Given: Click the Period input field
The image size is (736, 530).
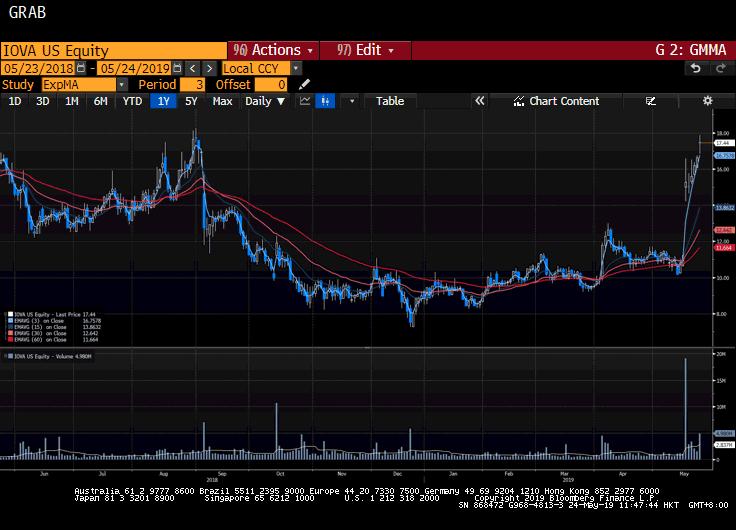Looking at the screenshot, I should pos(193,85).
